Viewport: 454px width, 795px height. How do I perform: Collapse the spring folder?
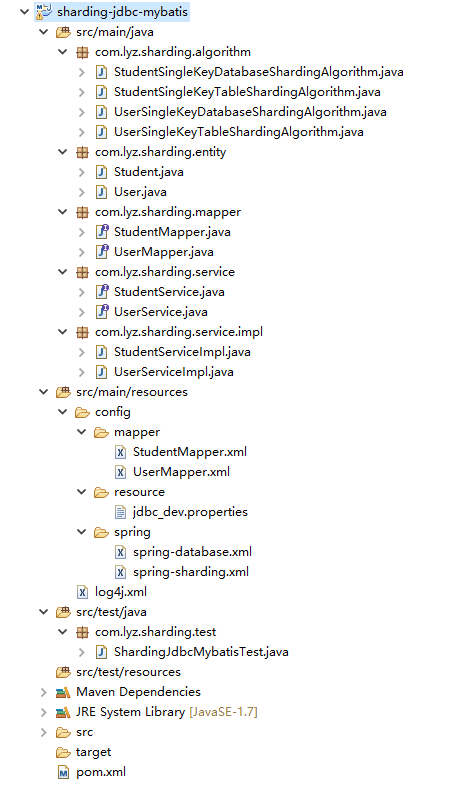82,532
